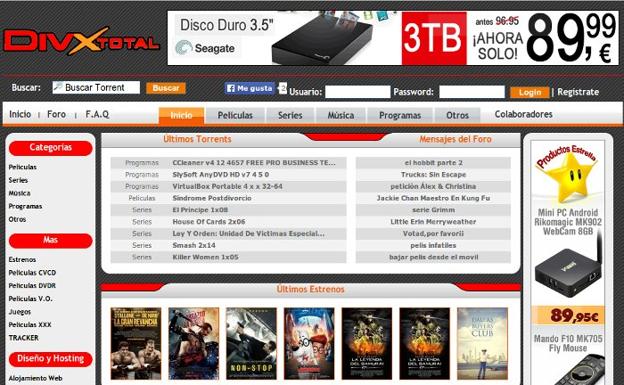Open the Estrenos sidebar link

[22, 260]
